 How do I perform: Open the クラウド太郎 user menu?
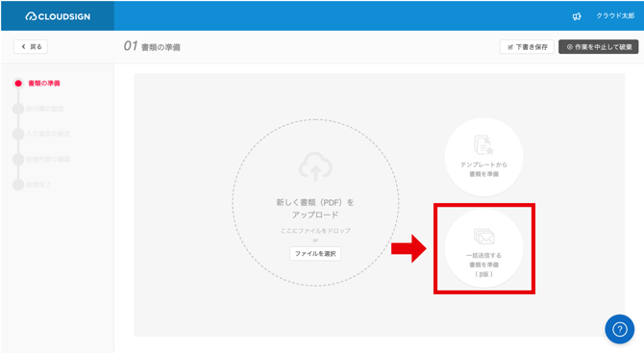[615, 16]
